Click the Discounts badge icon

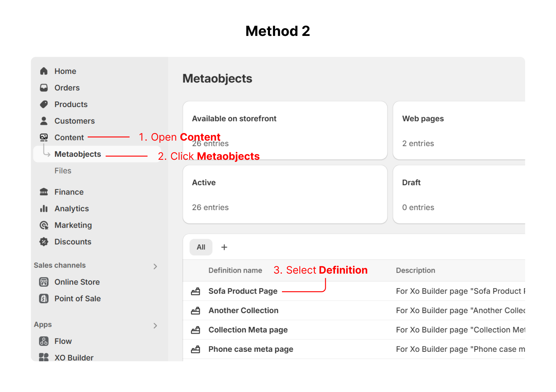(x=44, y=242)
